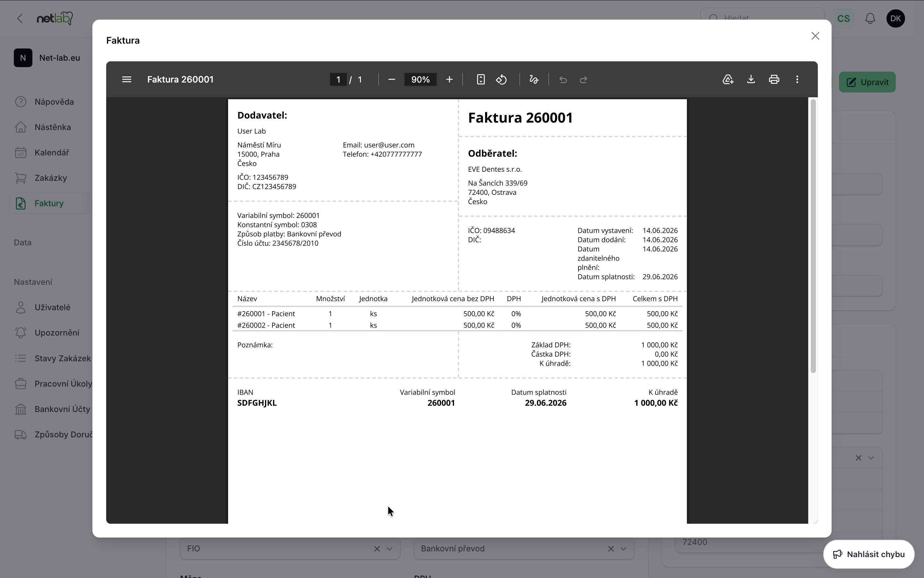This screenshot has width=924, height=578.
Task: Click Nahlásit chybu button
Action: click(868, 554)
